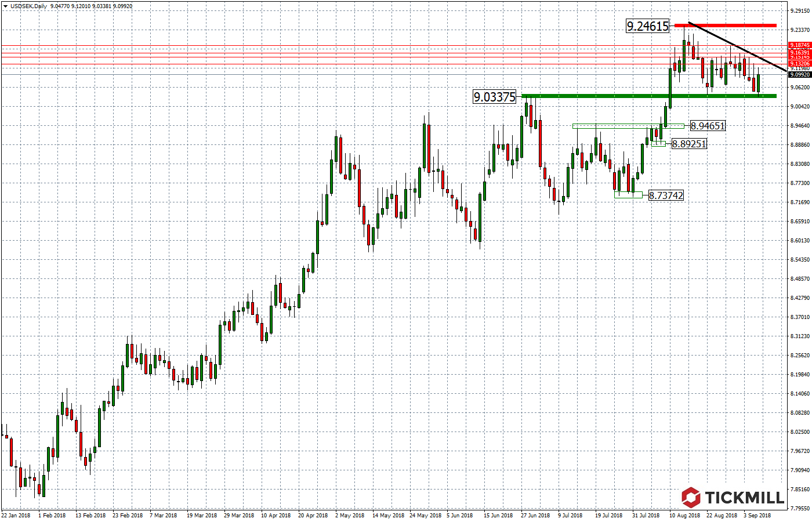
Task: Click the 2 May 2018 date label
Action: 350,515
